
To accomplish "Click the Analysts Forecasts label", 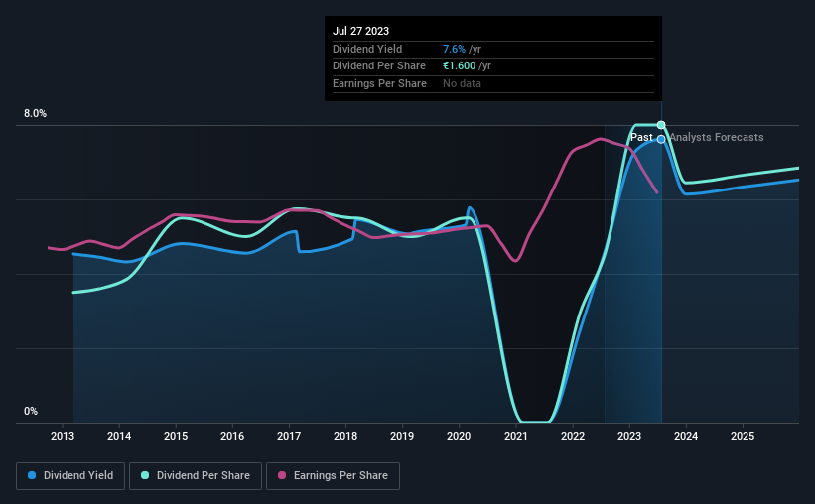I will tap(717, 137).
